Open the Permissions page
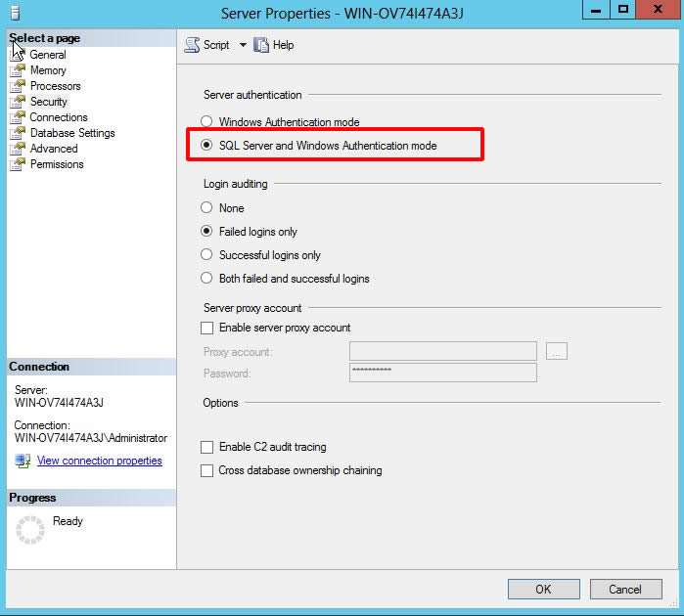This screenshot has height=616, width=684. coord(57,164)
